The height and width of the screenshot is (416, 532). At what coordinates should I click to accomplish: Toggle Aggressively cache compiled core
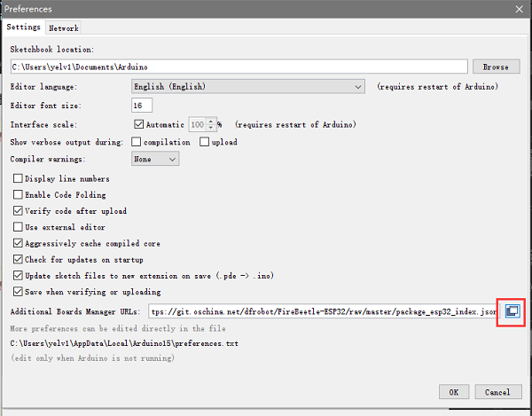pos(18,243)
